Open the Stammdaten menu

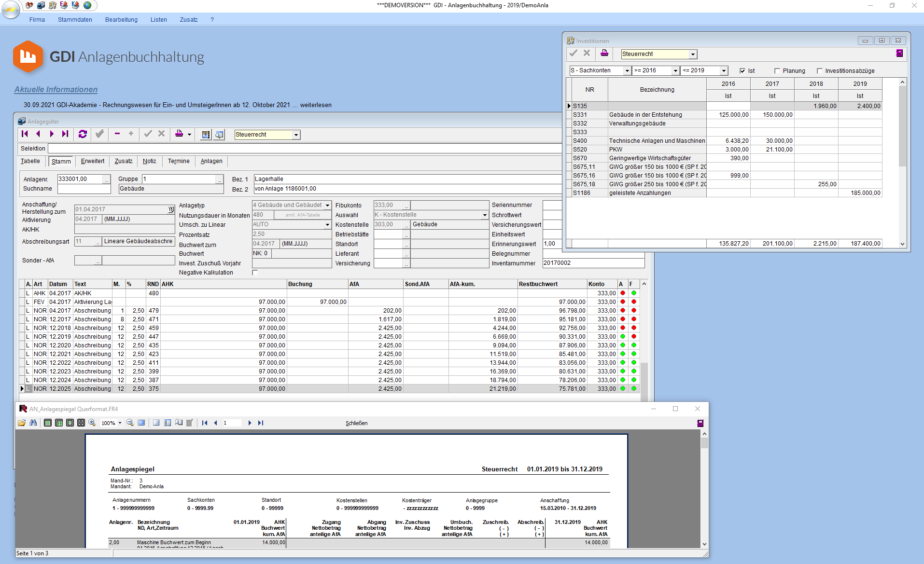[75, 20]
